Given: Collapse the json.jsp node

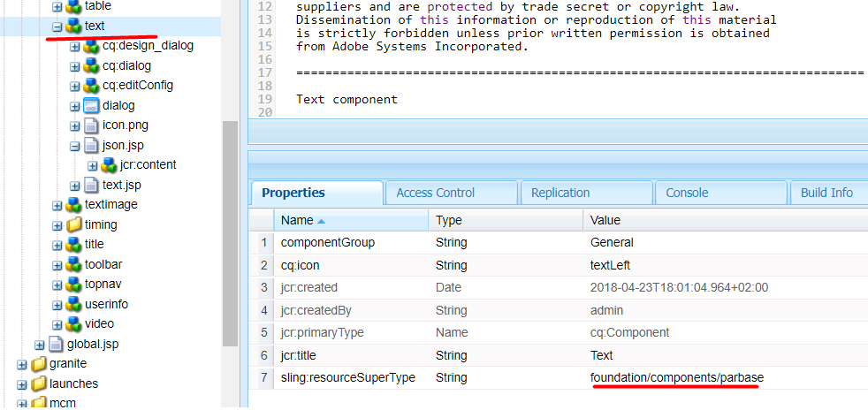Looking at the screenshot, I should [74, 146].
